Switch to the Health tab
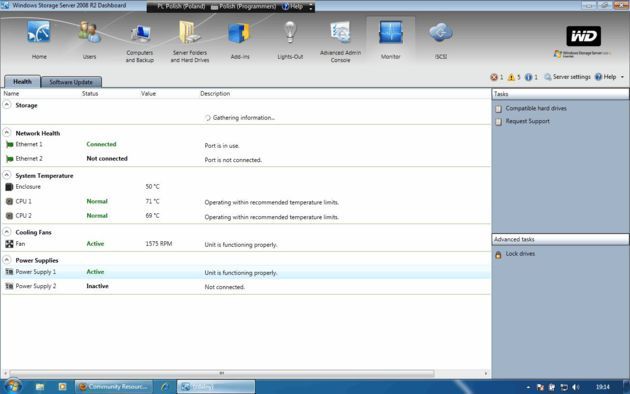 pyautogui.click(x=22, y=82)
